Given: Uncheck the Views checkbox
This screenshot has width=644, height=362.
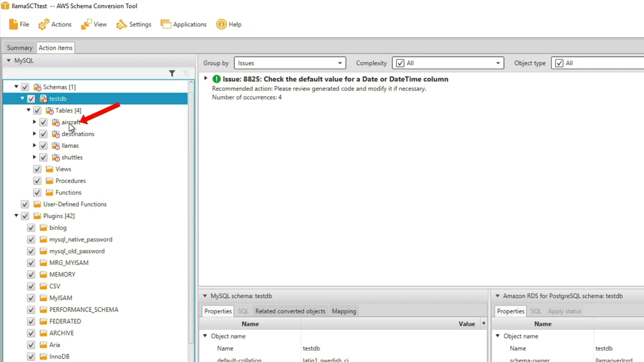Looking at the screenshot, I should click(37, 169).
